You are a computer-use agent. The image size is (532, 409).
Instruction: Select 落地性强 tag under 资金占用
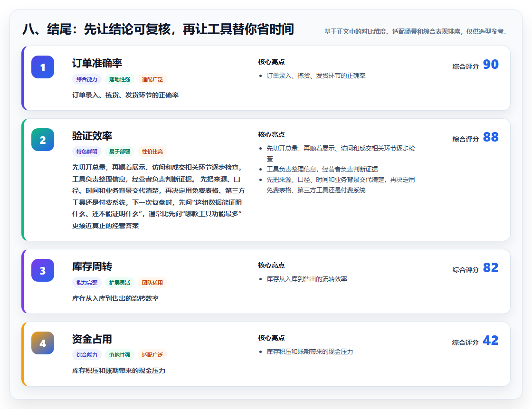coord(120,355)
